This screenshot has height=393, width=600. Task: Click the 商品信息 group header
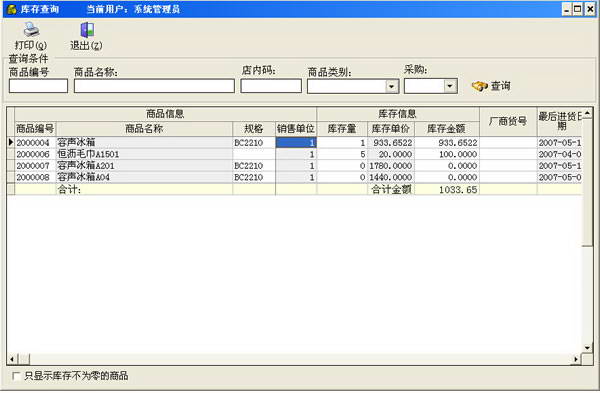165,114
